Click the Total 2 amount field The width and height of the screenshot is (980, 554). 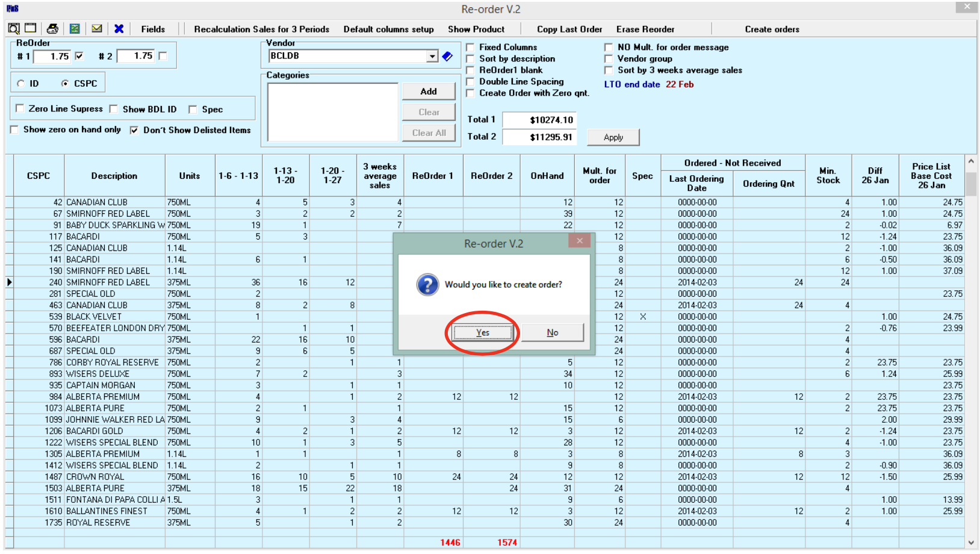[x=539, y=137]
